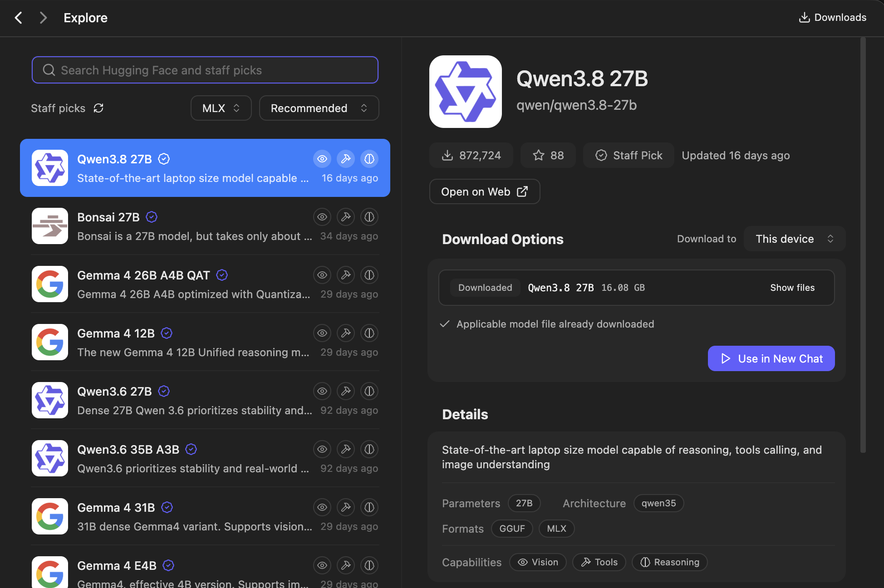Click the large Qwen3.8 27B model logo

tap(466, 92)
